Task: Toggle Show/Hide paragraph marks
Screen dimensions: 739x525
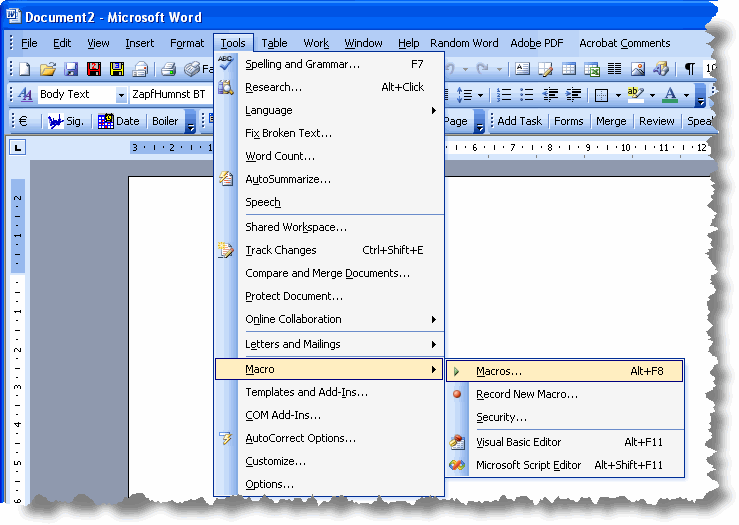Action: tap(690, 69)
